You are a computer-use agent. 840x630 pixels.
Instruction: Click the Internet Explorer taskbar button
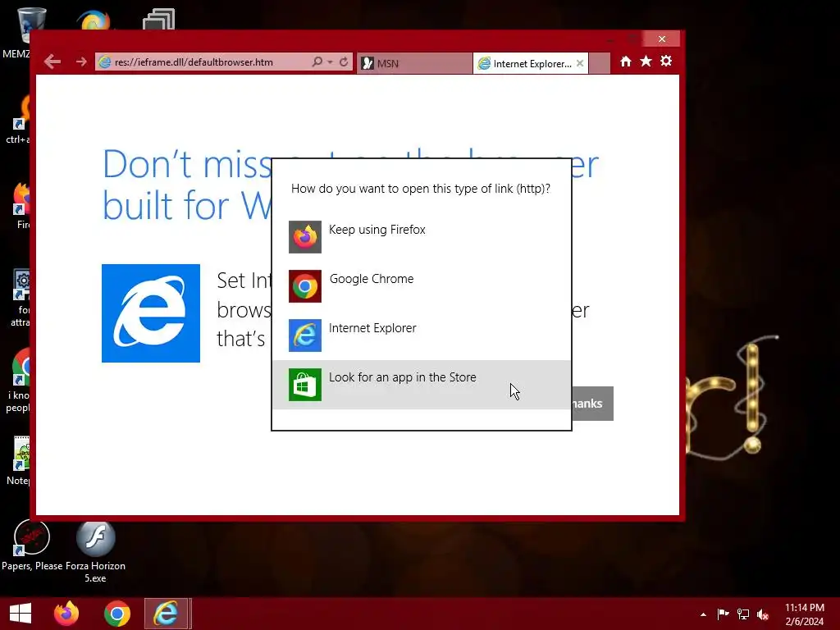coord(166,614)
